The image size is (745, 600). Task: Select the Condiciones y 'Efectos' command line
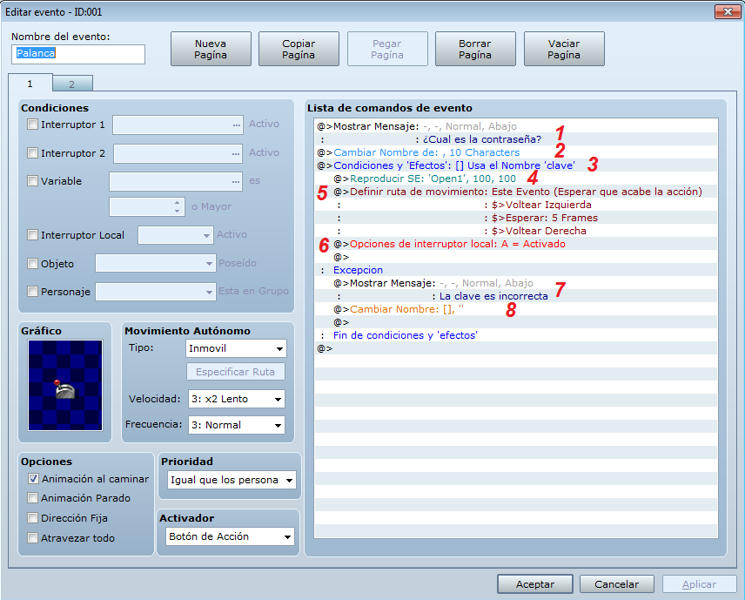pos(516,165)
